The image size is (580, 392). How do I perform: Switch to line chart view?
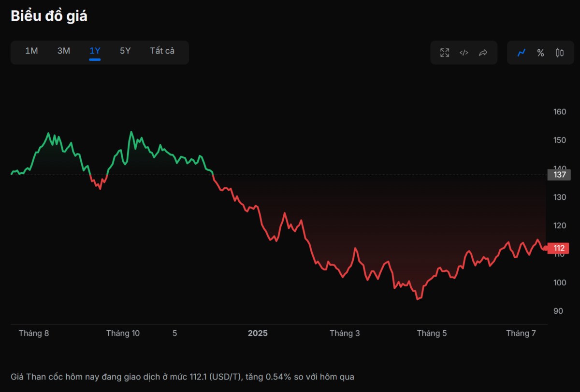[522, 53]
